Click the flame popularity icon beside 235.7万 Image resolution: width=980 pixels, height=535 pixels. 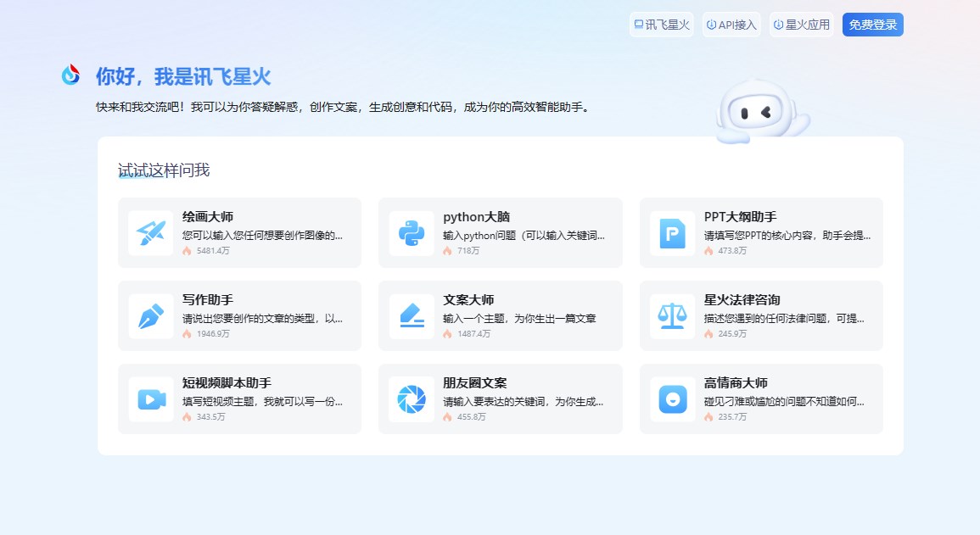pyautogui.click(x=708, y=416)
